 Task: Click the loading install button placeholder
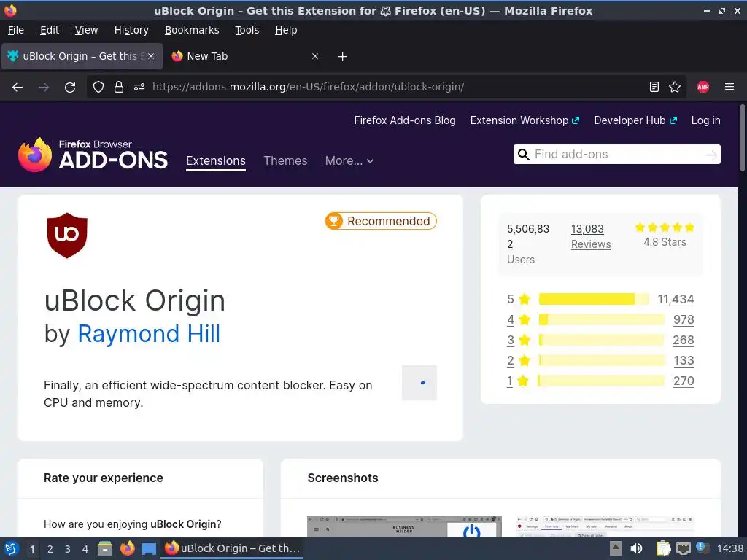[x=419, y=383]
